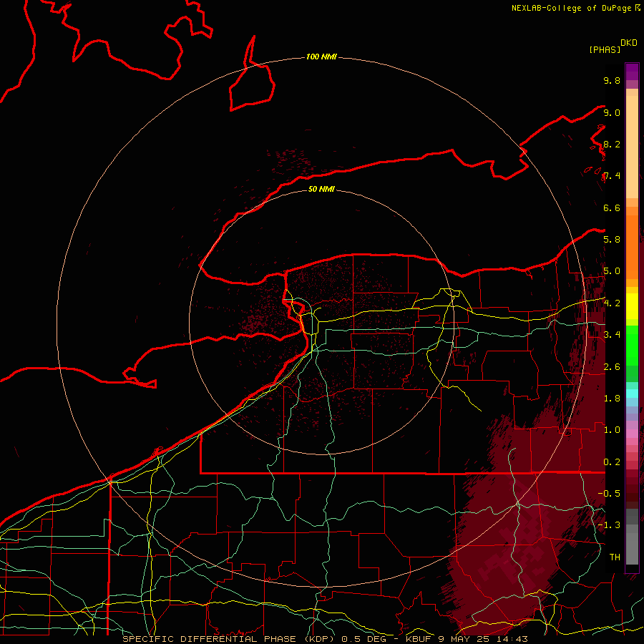
Task: Click the 9.0 value on the scale
Action: coord(612,112)
